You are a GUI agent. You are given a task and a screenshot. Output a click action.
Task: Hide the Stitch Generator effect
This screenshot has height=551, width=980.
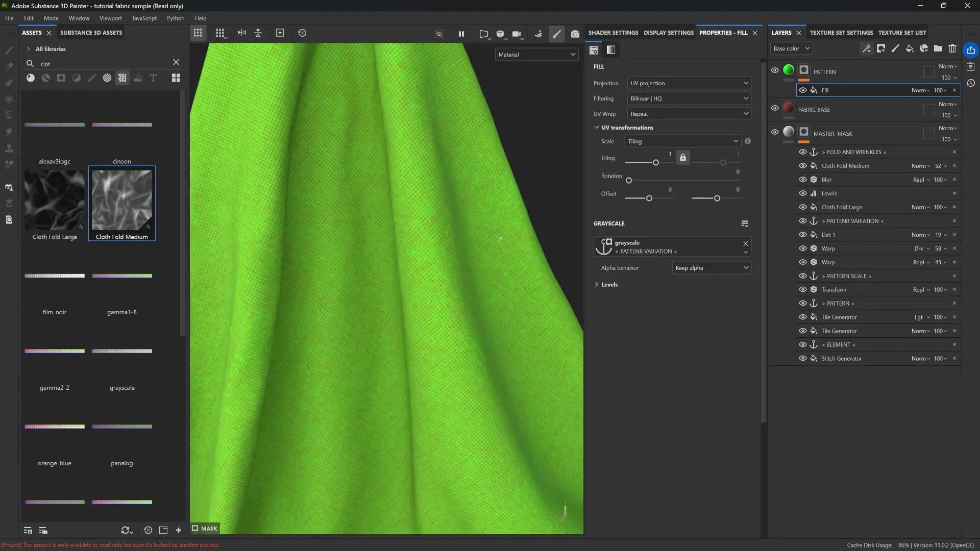click(x=803, y=359)
